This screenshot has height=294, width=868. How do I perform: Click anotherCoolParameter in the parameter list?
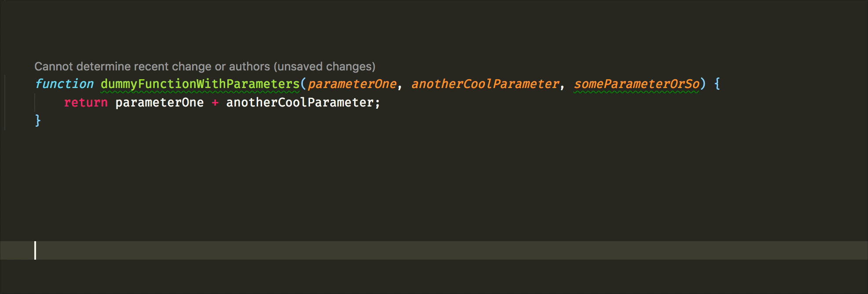(x=485, y=84)
